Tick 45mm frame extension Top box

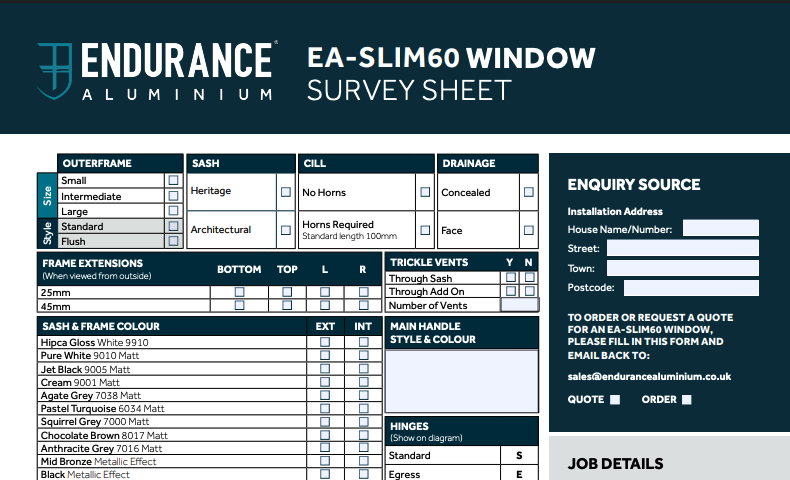tap(287, 306)
